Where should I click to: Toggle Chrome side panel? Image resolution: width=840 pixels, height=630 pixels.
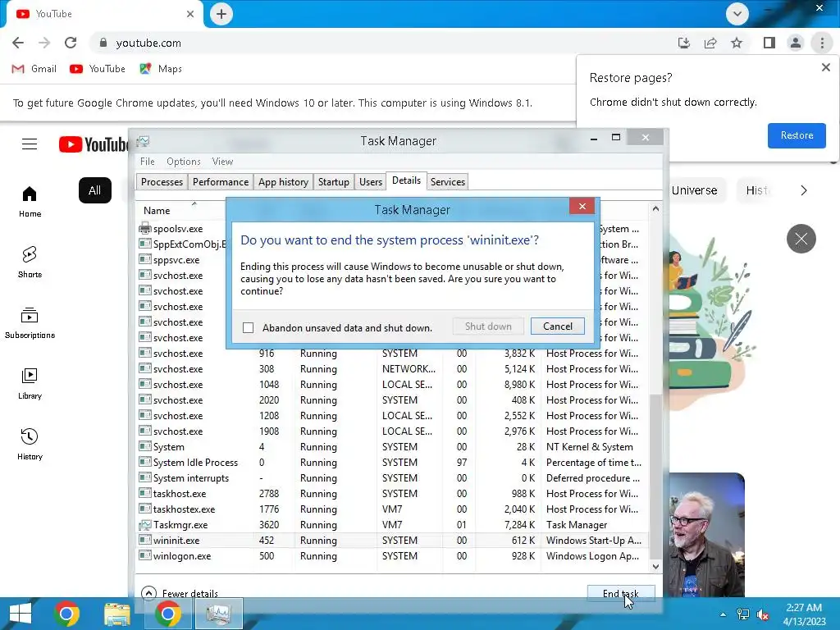[769, 43]
